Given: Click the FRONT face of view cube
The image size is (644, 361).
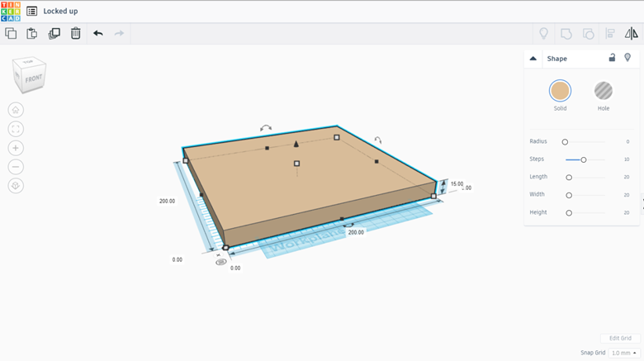Looking at the screenshot, I should [x=34, y=78].
